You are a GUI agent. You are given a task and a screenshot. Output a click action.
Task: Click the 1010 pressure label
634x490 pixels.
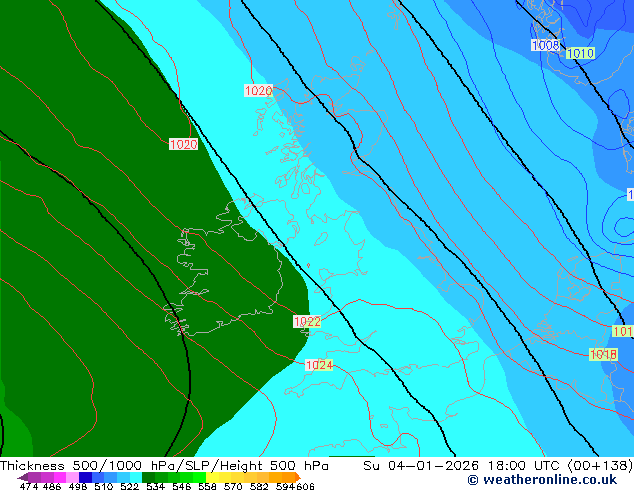point(580,53)
